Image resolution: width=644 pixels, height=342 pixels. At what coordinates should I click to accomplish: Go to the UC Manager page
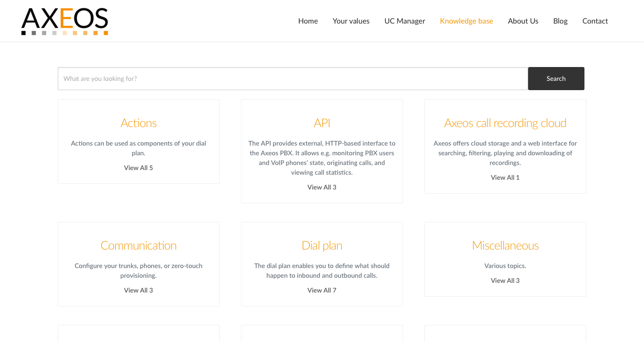tap(404, 21)
